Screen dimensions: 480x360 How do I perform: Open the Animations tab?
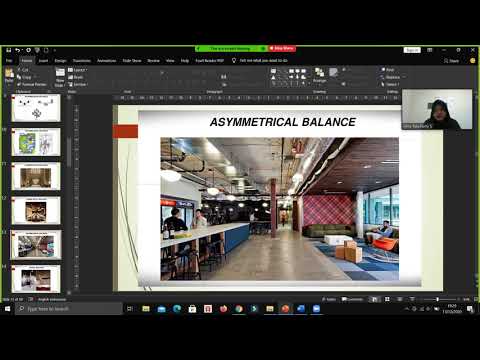[107, 61]
